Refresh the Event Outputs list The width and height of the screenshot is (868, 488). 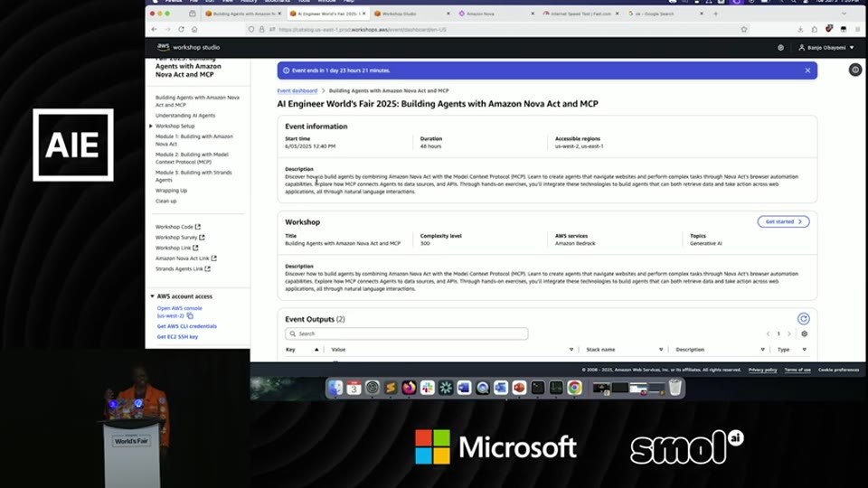[803, 319]
